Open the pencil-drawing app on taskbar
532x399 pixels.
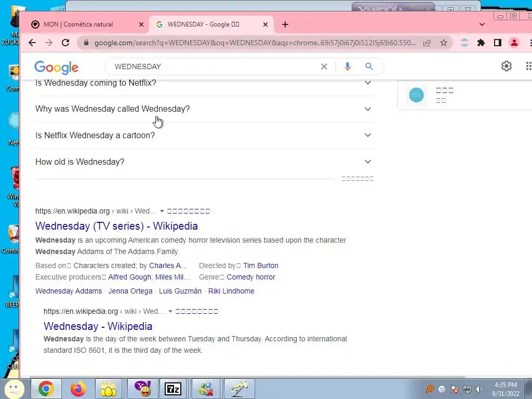(239, 389)
